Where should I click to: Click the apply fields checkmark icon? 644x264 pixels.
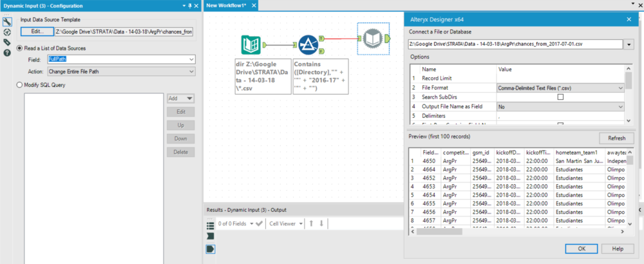point(259,224)
